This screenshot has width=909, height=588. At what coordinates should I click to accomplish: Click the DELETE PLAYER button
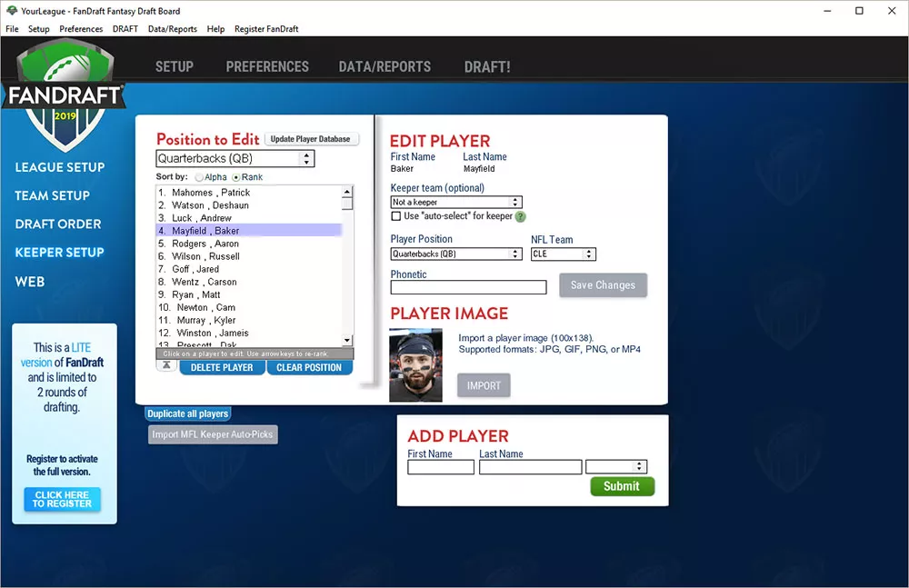[222, 368]
